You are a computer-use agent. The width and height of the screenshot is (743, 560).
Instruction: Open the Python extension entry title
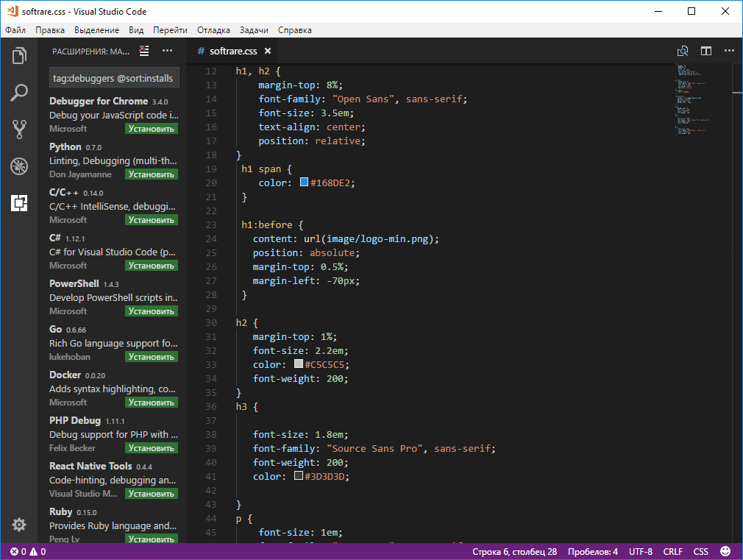click(x=65, y=146)
